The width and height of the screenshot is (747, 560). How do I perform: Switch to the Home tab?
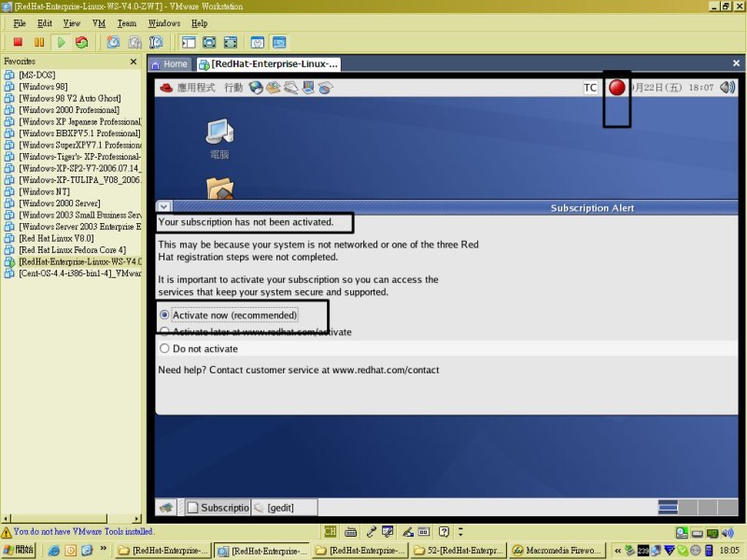click(170, 63)
